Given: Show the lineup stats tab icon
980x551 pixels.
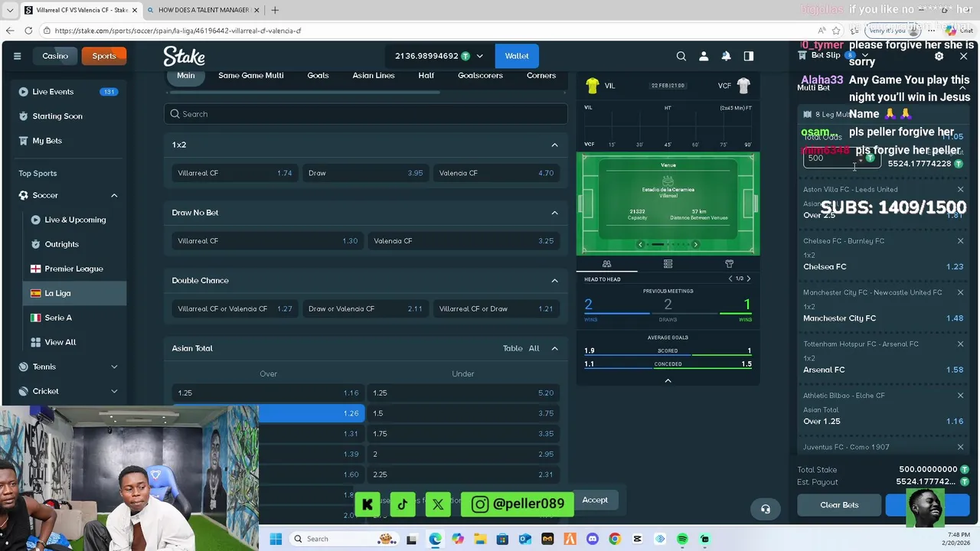Looking at the screenshot, I should (729, 264).
